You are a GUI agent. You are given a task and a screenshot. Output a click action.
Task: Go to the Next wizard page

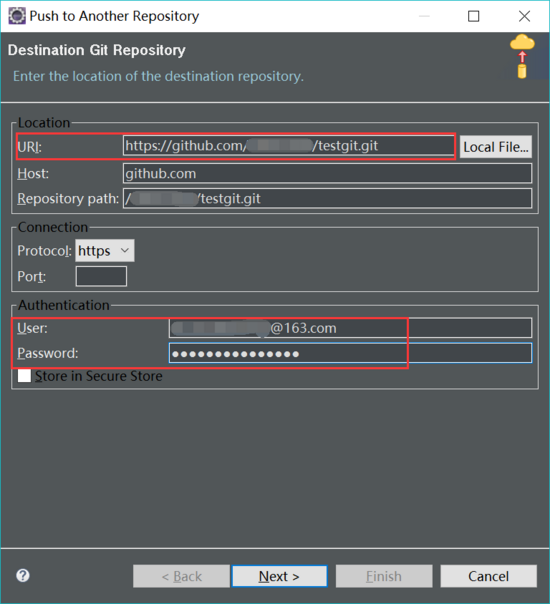280,576
